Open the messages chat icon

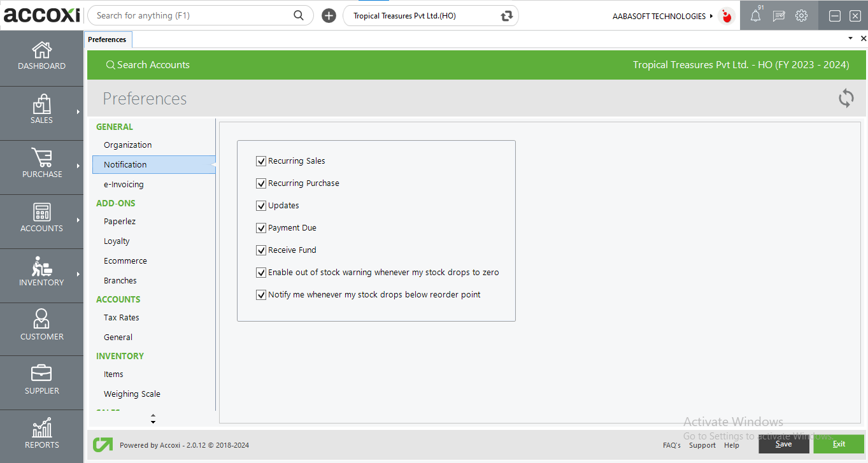tap(778, 17)
